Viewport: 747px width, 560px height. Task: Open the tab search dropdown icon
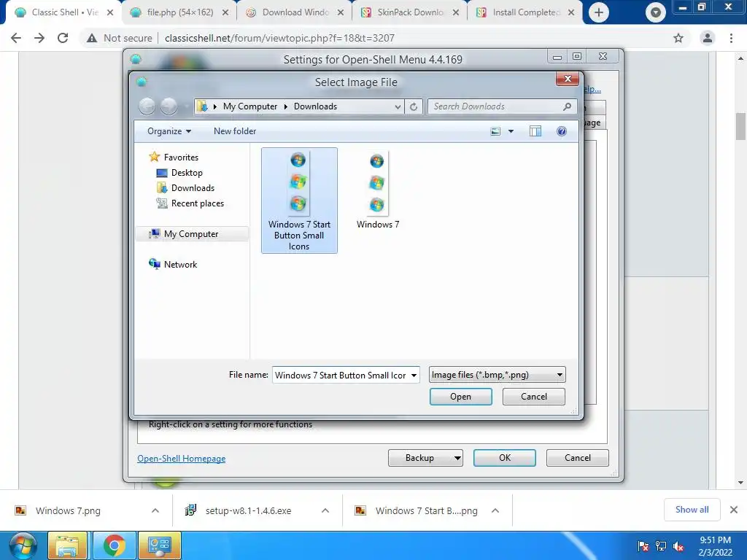point(656,12)
